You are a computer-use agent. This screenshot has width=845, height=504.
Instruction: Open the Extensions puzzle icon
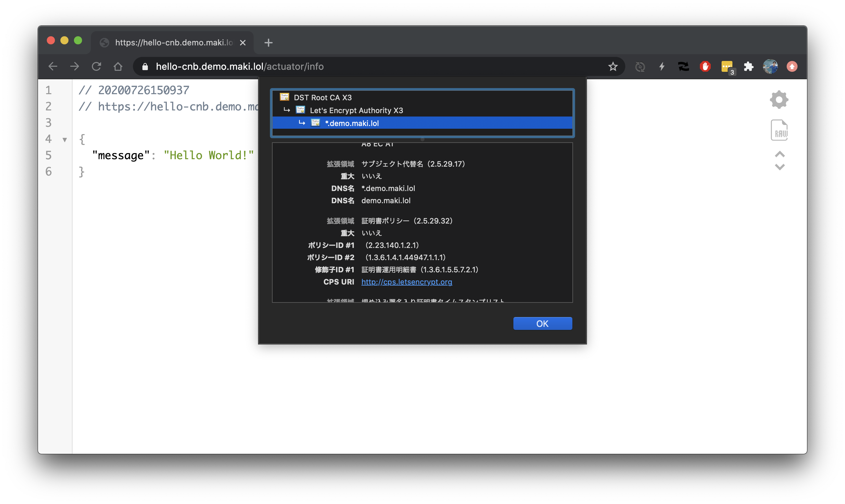[748, 67]
